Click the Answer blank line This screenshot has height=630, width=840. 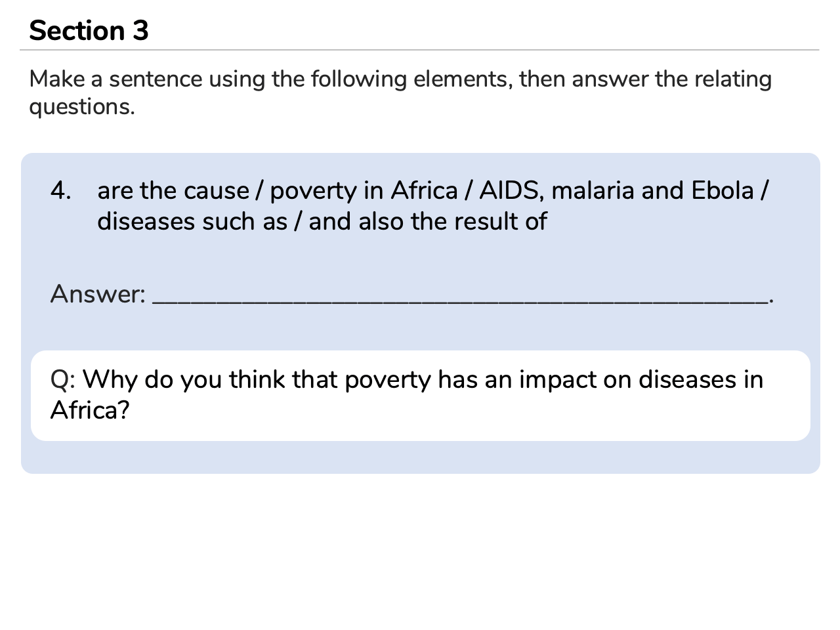point(460,300)
